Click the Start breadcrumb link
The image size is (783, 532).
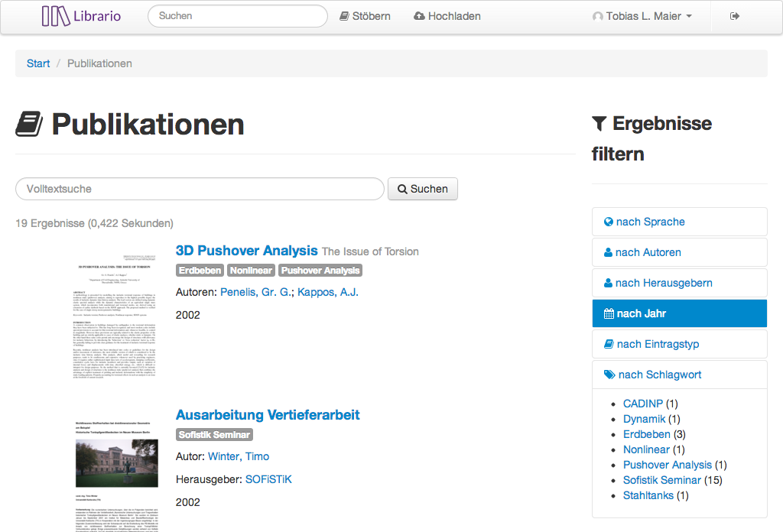pos(37,63)
